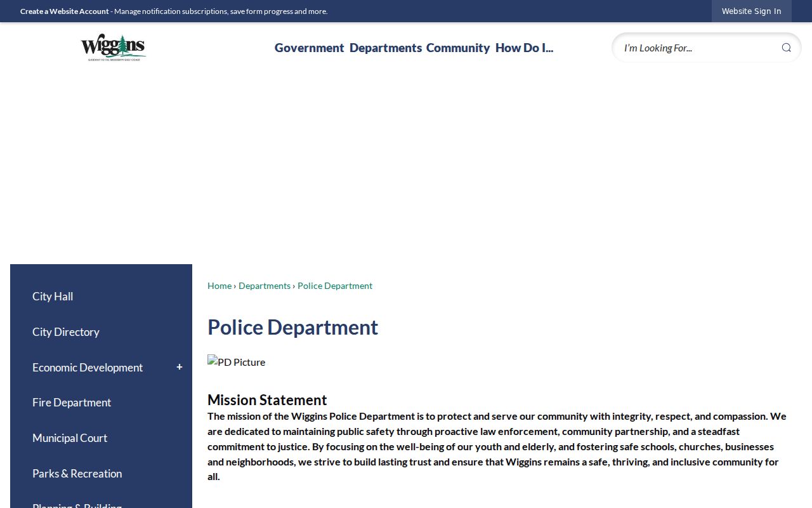This screenshot has height=508, width=812.
Task: Click the Mission Statement heading
Action: 267,400
